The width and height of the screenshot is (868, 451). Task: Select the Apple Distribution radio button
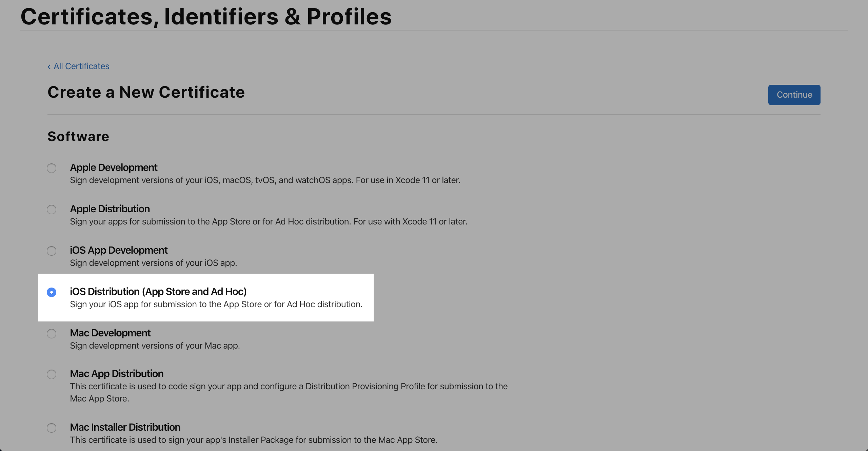click(x=52, y=210)
